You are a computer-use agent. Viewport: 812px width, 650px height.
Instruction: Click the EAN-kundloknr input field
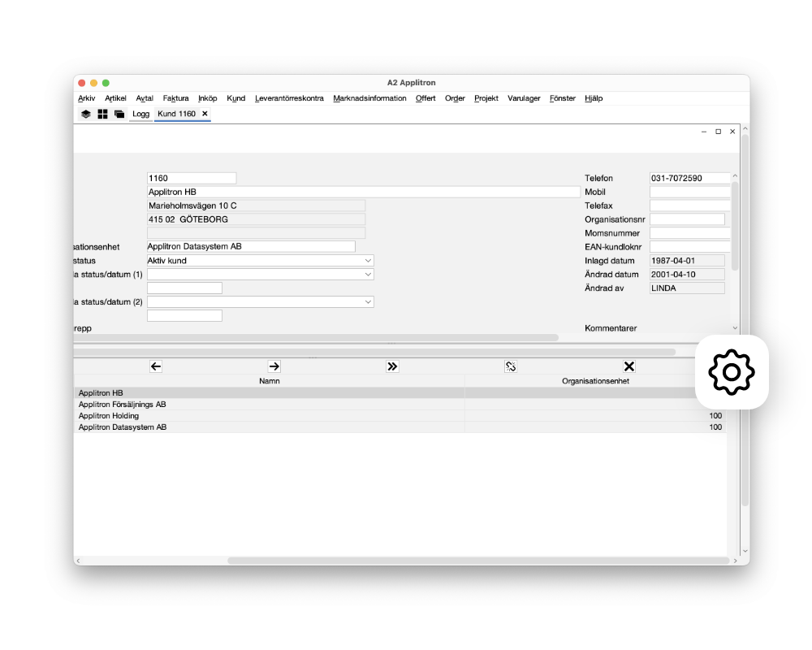689,247
